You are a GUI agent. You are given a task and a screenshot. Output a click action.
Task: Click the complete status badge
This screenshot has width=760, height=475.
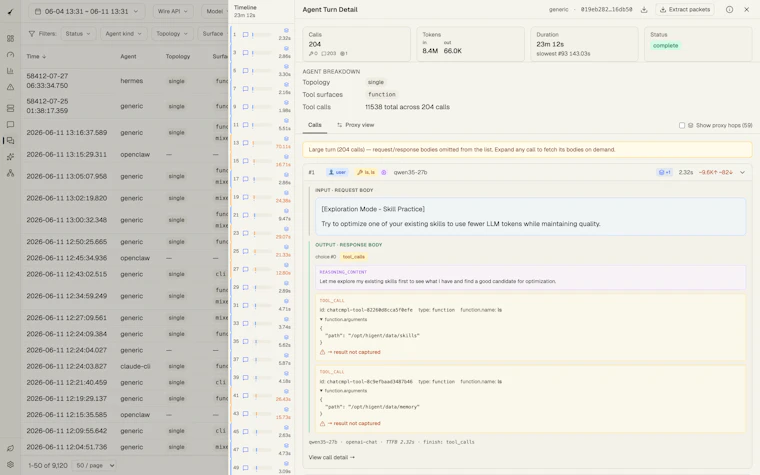click(665, 46)
